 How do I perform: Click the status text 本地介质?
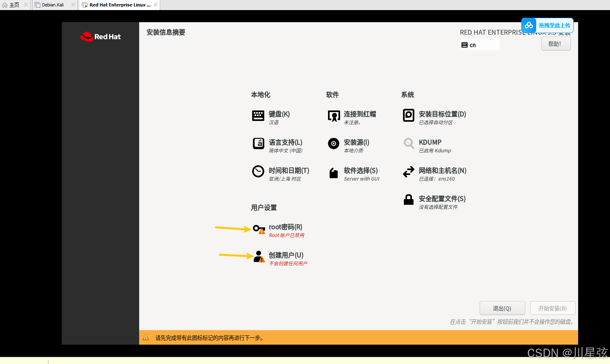click(353, 151)
